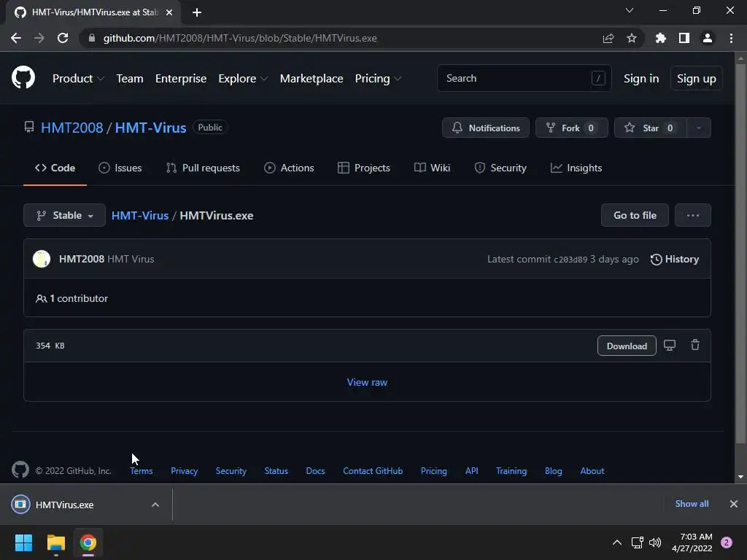Open the Insights tab
Image resolution: width=747 pixels, height=560 pixels.
point(576,168)
